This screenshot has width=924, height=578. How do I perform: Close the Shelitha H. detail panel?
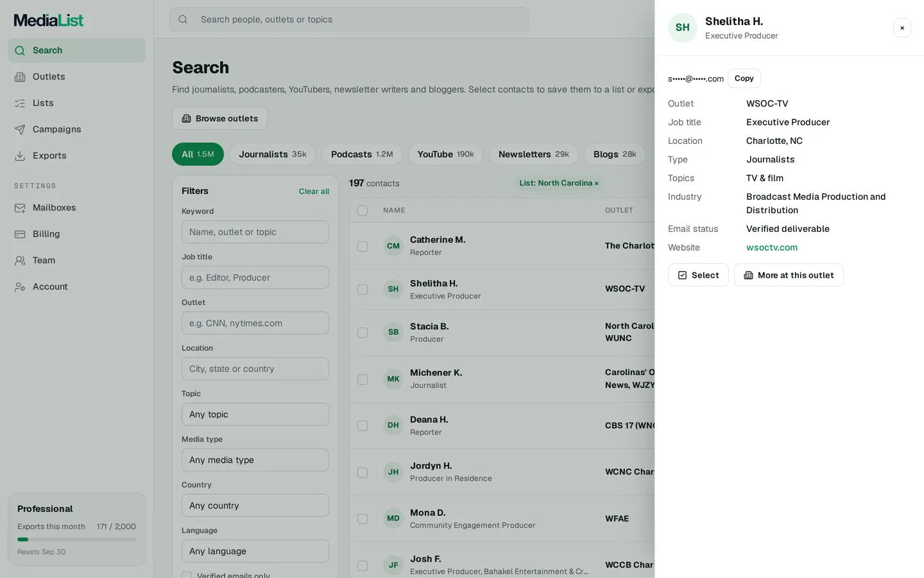[902, 28]
